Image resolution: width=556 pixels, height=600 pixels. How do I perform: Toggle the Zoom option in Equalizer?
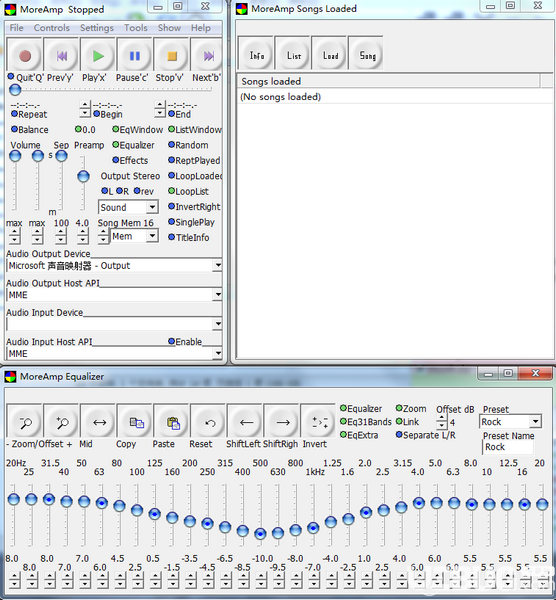(x=411, y=408)
